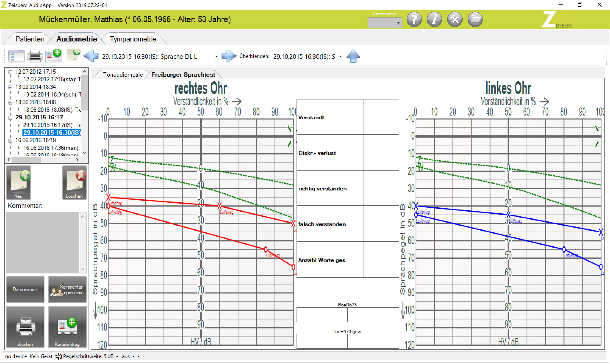
Task: Switch to the Tonaudiometrie tab
Action: click(x=123, y=74)
